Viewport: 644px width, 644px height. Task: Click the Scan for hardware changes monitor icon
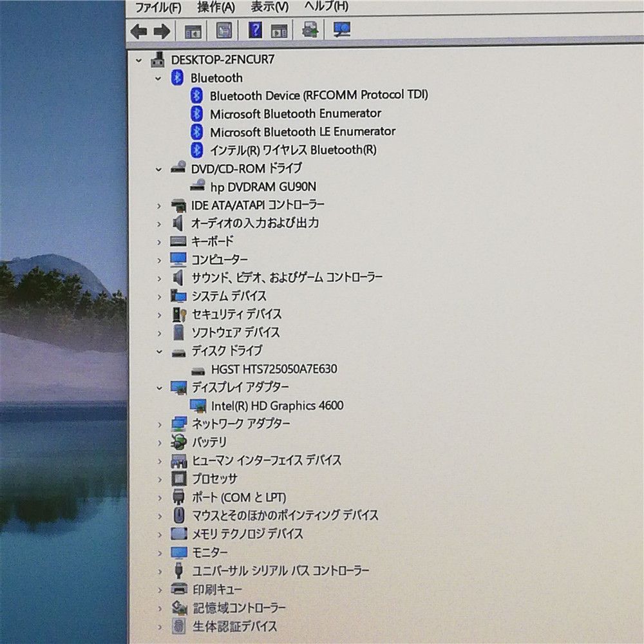coord(342,30)
